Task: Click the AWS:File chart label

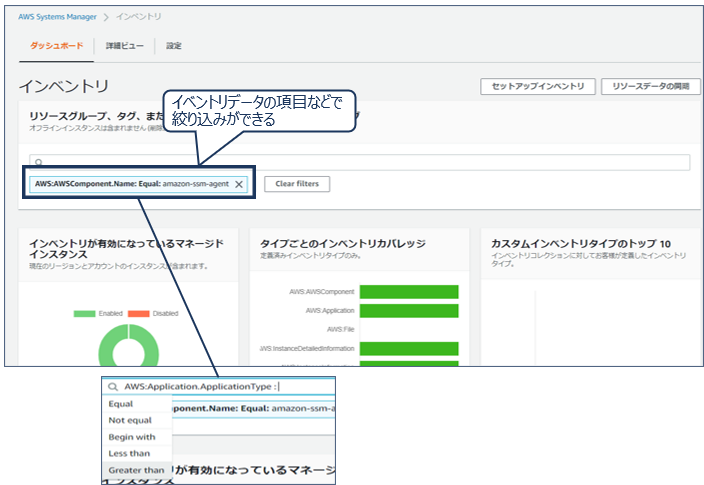Action: pos(340,329)
